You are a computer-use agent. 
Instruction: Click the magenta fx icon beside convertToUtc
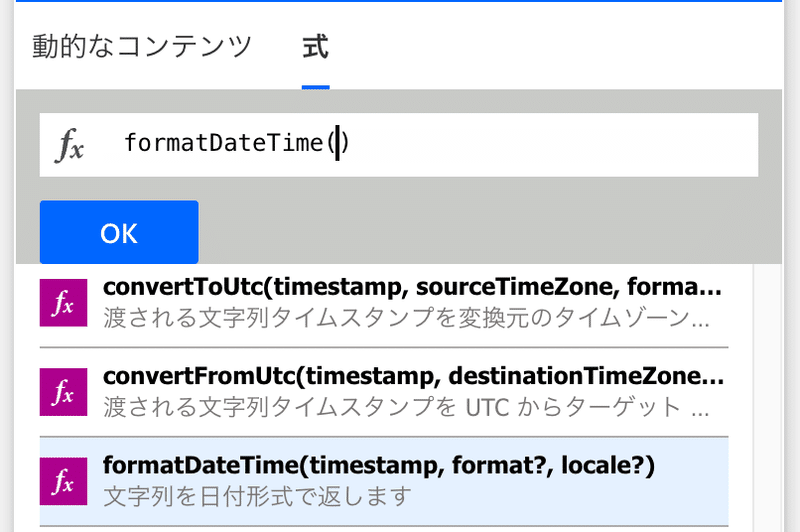pos(63,302)
